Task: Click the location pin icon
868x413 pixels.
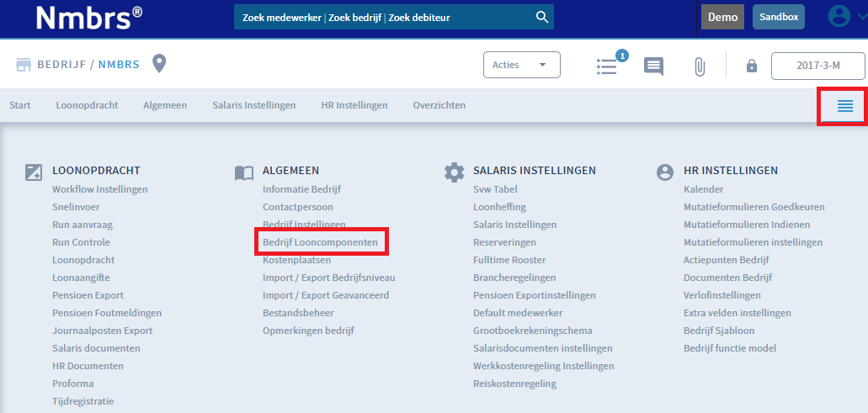Action: pos(158,64)
